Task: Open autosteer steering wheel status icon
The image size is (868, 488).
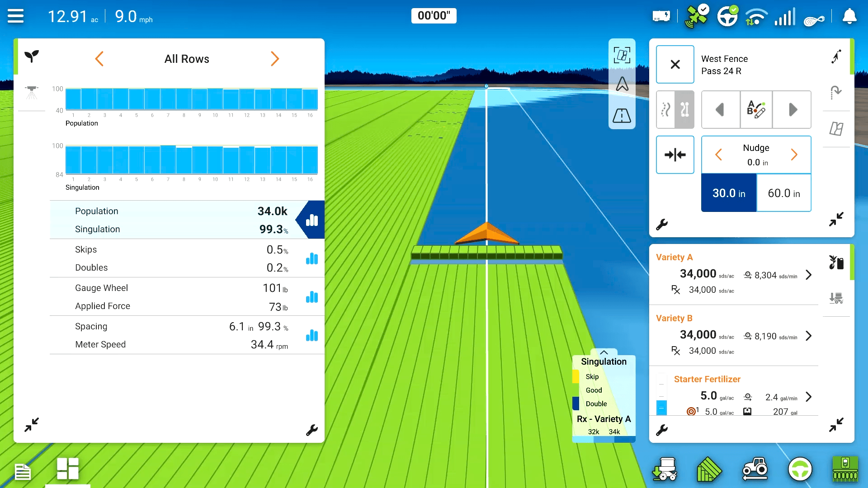Action: 727,17
